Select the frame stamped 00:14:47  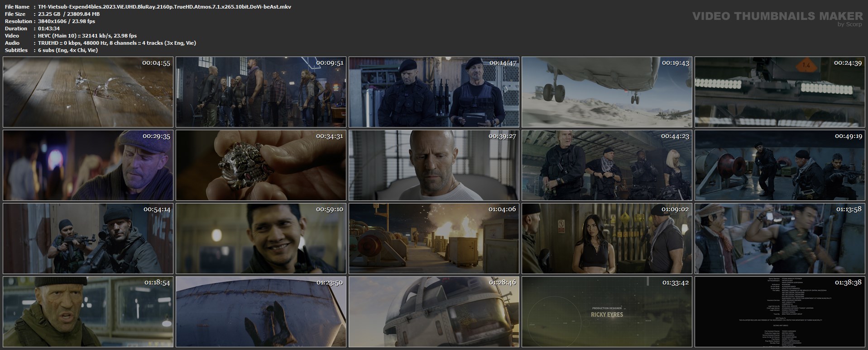[x=434, y=92]
